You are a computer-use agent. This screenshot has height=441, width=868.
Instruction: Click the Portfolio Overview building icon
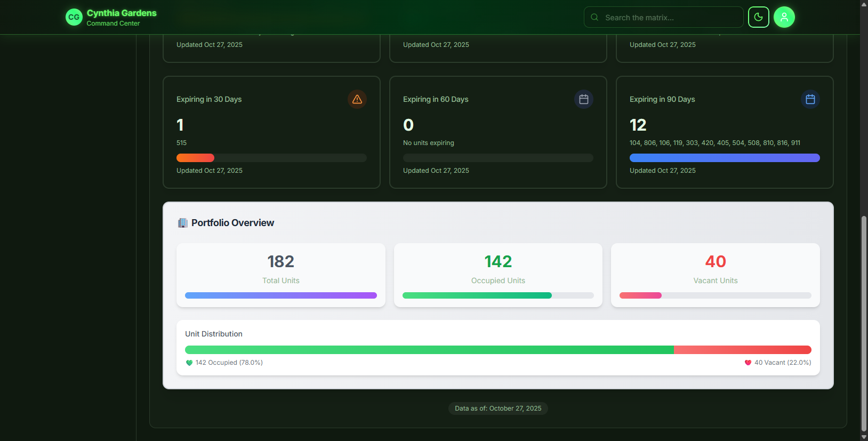(182, 223)
